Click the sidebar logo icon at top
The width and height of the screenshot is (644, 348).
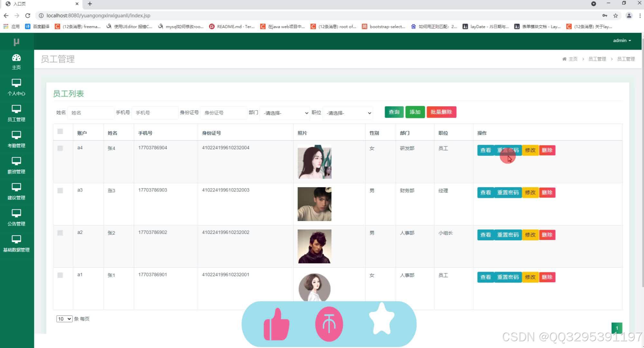point(16,42)
